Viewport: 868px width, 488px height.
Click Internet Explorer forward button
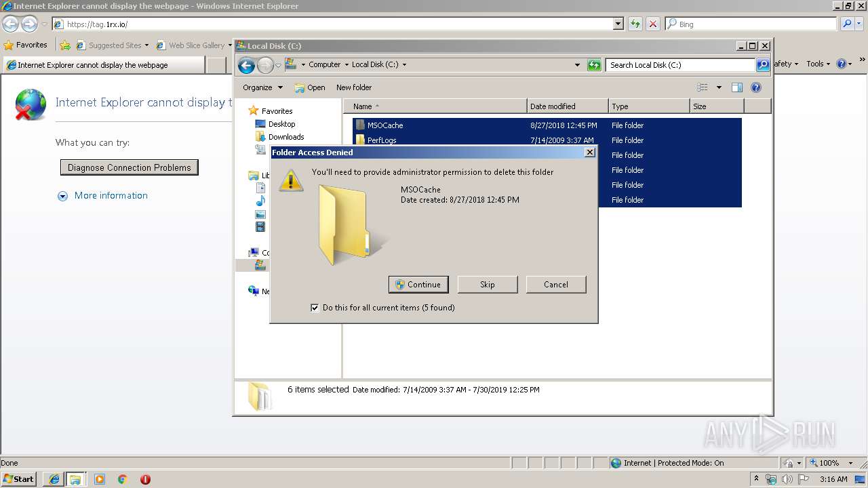[29, 24]
